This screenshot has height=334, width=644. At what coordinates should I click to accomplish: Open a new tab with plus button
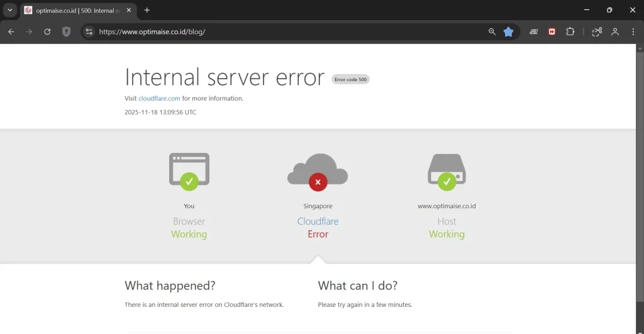147,10
